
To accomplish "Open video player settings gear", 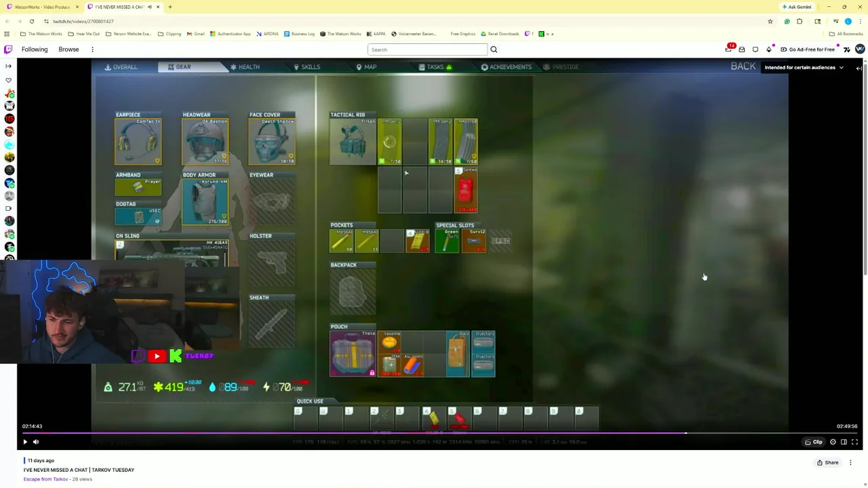I will 833,442.
